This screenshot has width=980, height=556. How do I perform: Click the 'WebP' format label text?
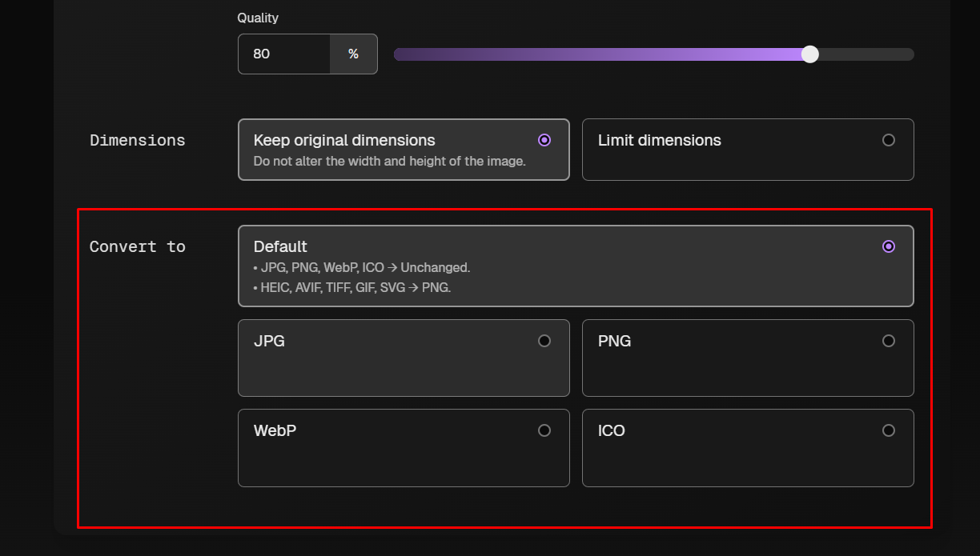pos(275,430)
